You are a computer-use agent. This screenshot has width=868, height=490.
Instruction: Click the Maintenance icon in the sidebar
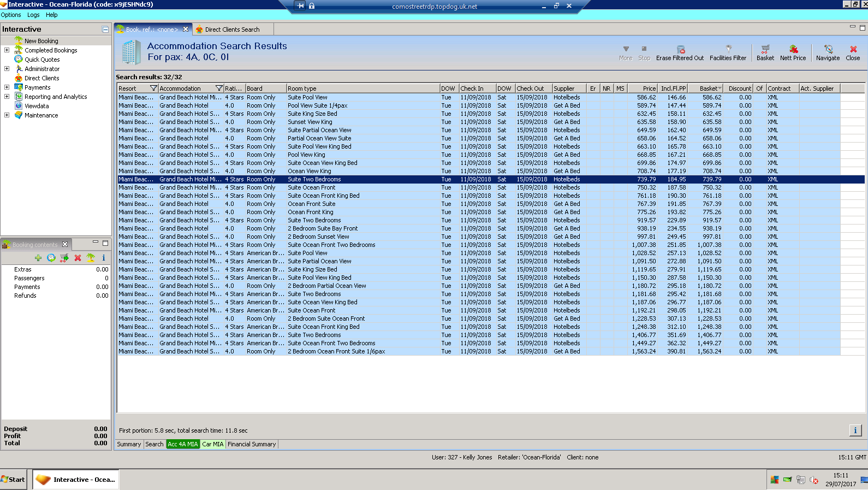coord(19,115)
